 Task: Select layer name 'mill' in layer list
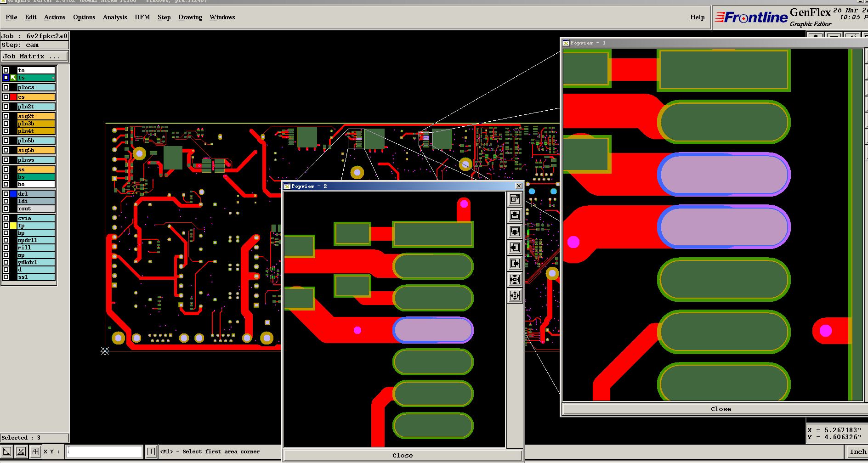[x=36, y=248]
